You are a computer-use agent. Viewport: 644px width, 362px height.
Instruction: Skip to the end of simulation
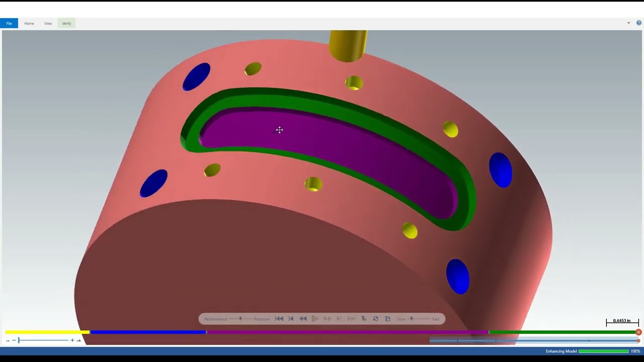pos(352,319)
